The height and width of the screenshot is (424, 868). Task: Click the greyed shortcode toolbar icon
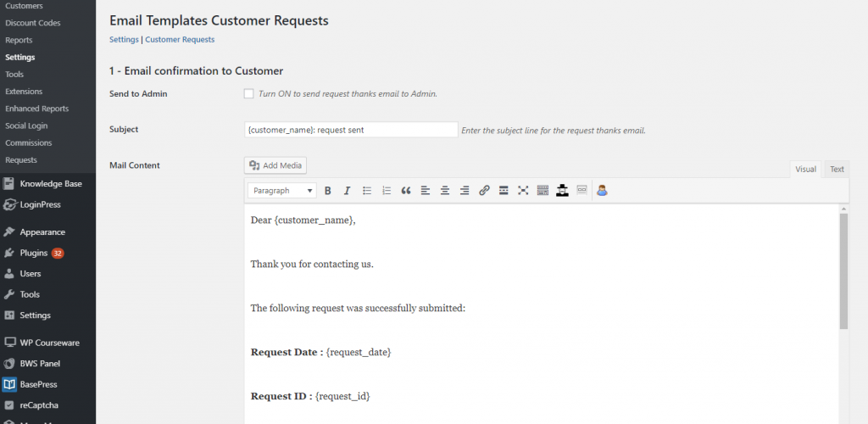coord(581,191)
